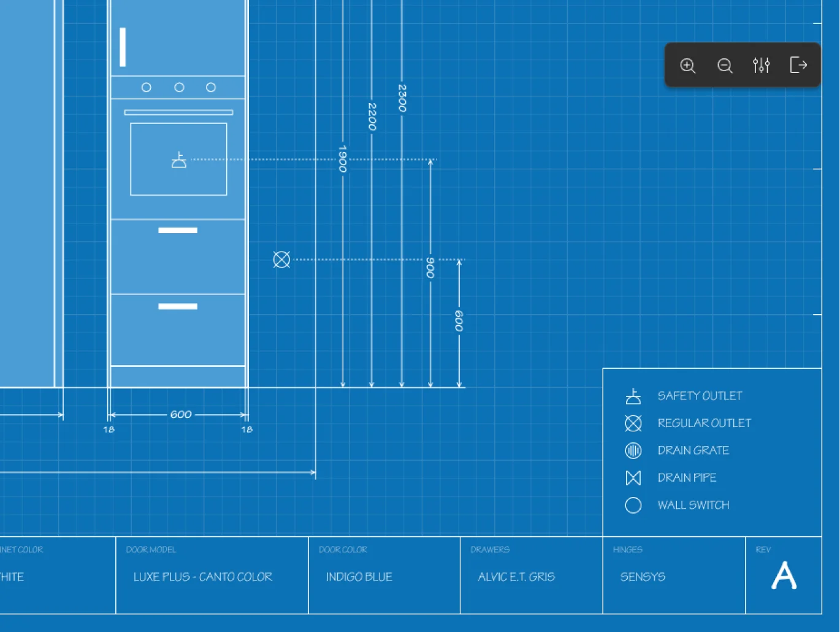Click the exit/export arrow icon

[x=798, y=65]
